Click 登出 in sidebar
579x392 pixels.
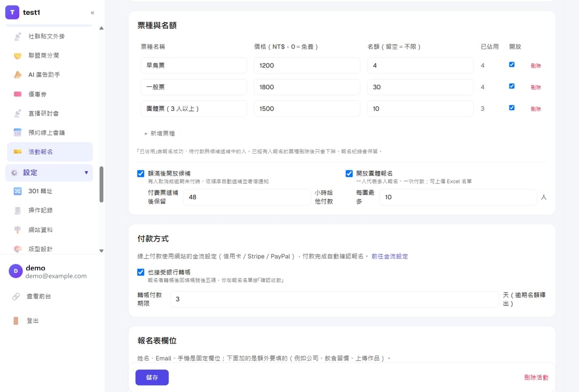click(x=33, y=321)
